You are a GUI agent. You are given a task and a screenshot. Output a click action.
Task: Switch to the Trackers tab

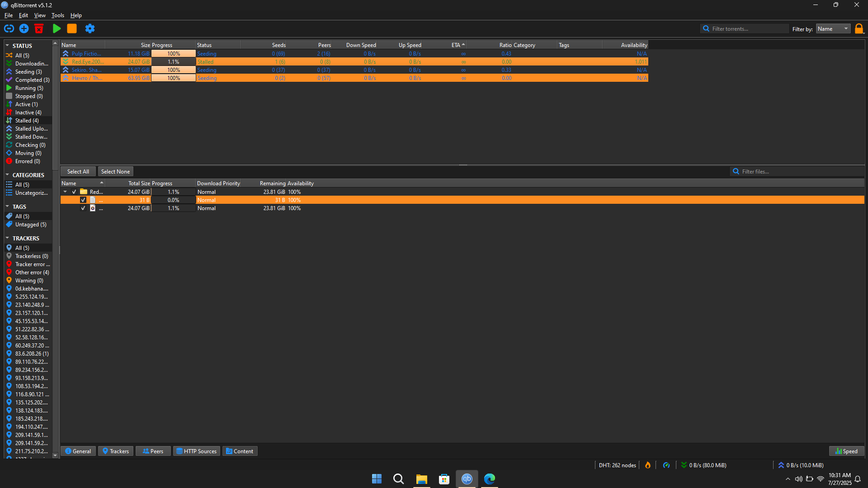click(116, 451)
